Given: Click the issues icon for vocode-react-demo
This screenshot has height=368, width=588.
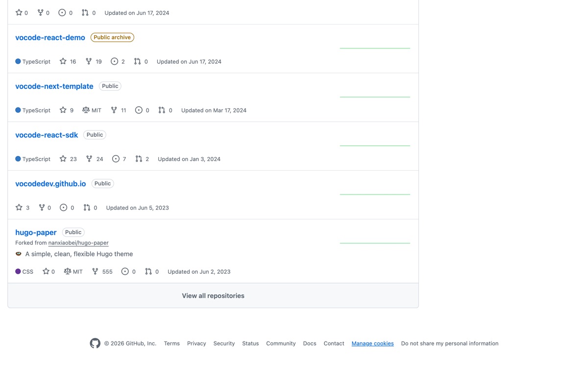Looking at the screenshot, I should coord(114,61).
